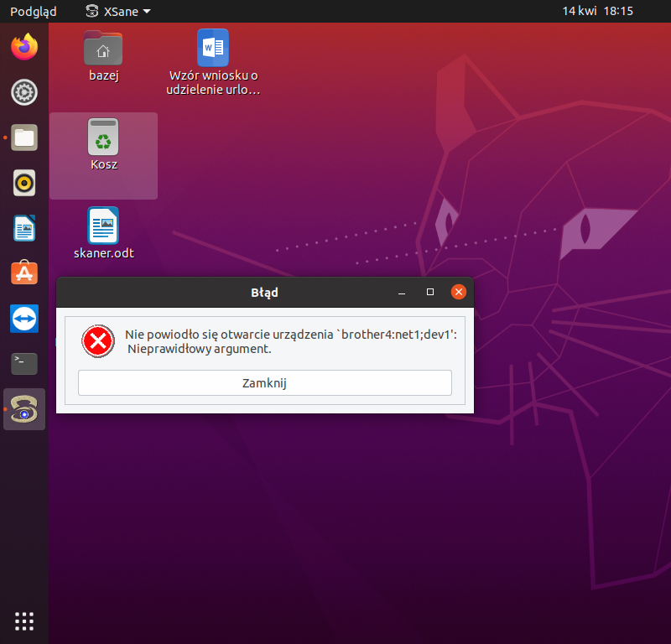The image size is (671, 644).
Task: Open Files manager in the dock
Action: point(24,138)
